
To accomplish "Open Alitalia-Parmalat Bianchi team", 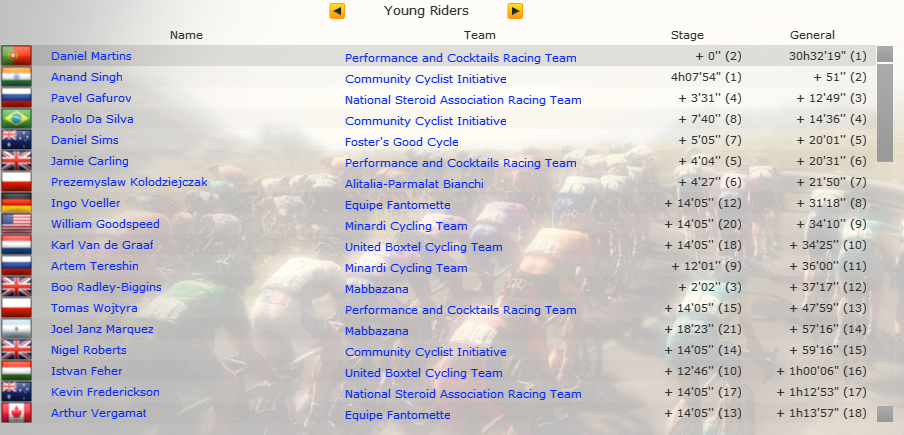I will (x=415, y=184).
